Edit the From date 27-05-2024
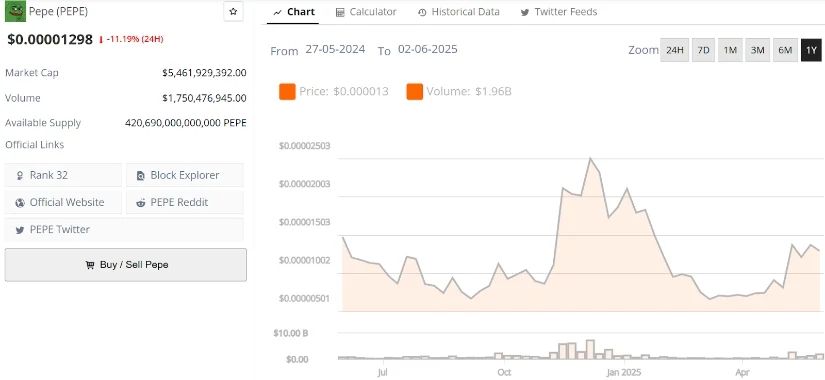Screen dimensions: 825x380 335,49
